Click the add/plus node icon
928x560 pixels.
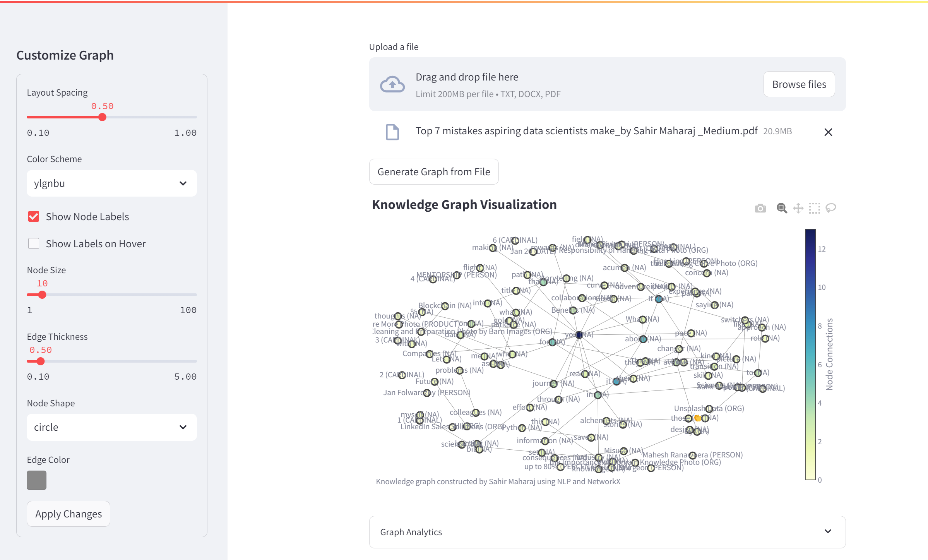tap(797, 208)
